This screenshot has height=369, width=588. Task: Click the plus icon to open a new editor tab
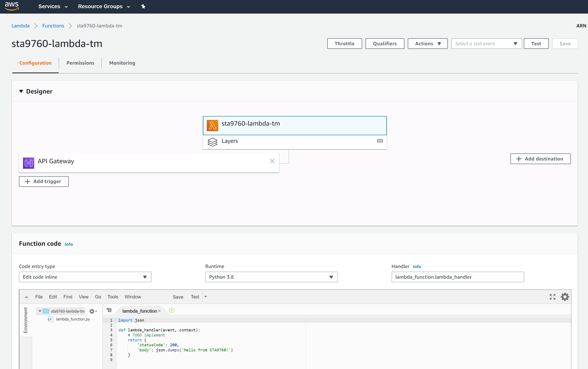[x=172, y=310]
